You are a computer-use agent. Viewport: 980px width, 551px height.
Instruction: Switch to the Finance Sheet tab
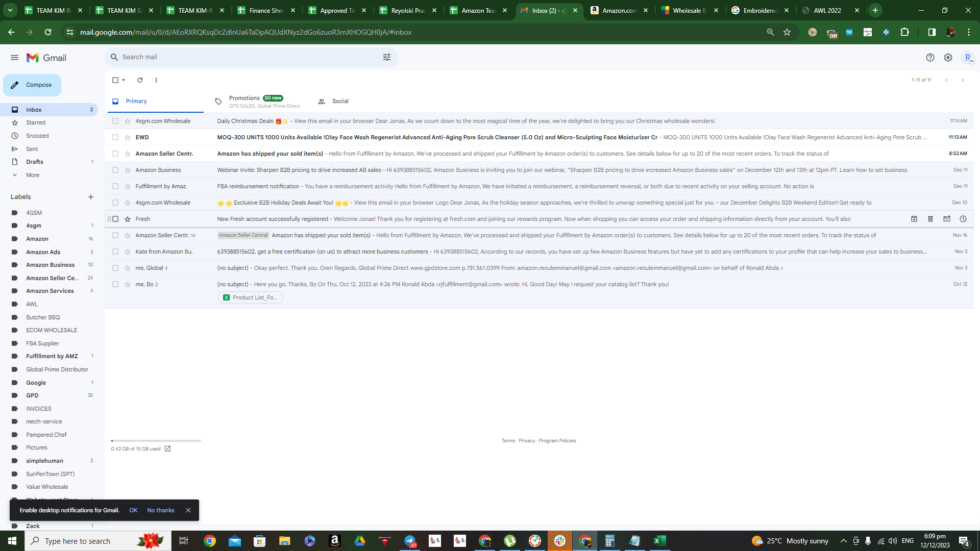click(266, 10)
